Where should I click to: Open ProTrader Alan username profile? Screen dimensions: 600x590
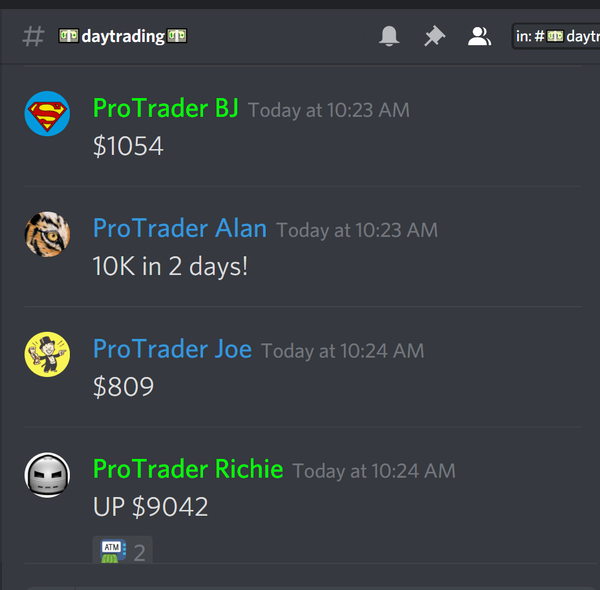(180, 228)
